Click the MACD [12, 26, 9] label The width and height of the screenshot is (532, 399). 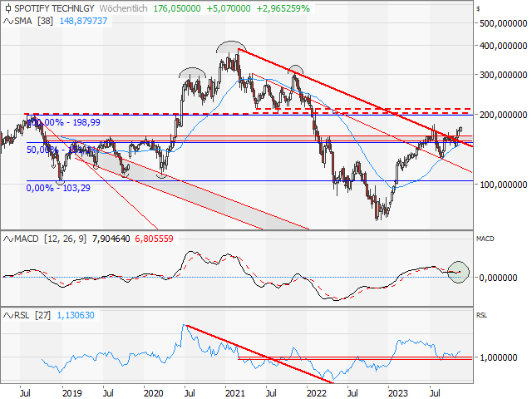coord(50,239)
